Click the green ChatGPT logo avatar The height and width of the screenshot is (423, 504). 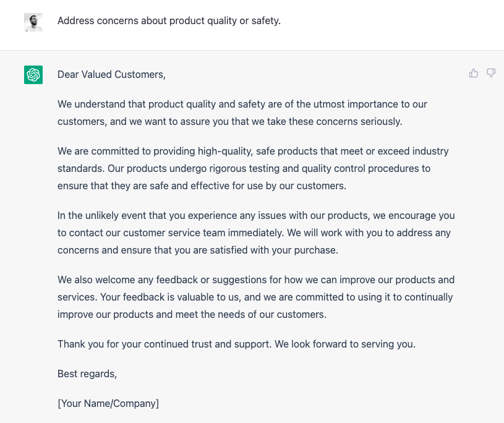click(x=33, y=75)
